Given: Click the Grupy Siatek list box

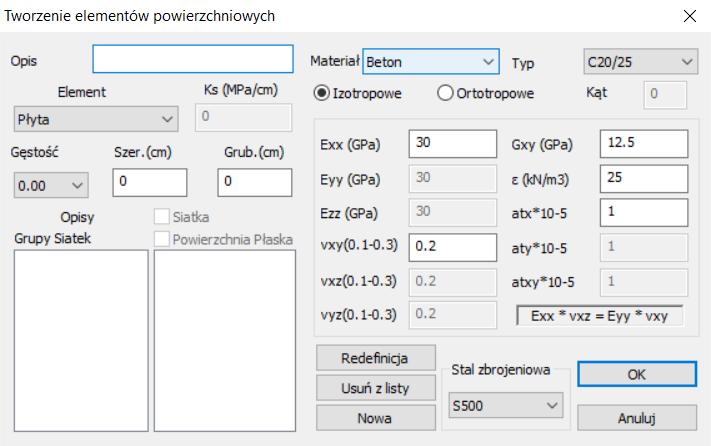Looking at the screenshot, I should tap(81, 341).
